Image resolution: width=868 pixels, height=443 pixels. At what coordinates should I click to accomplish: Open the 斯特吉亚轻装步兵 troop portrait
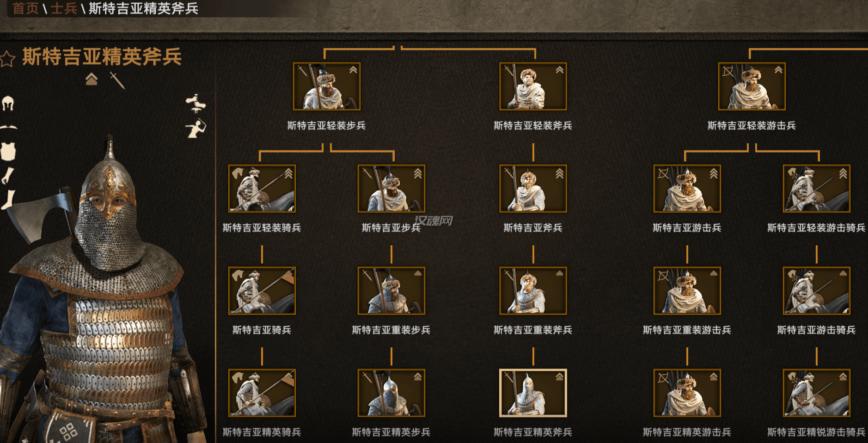[327, 86]
